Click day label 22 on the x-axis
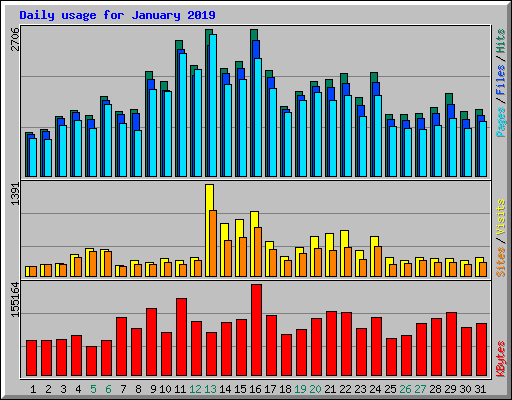This screenshot has height=400, width=512. [345, 389]
